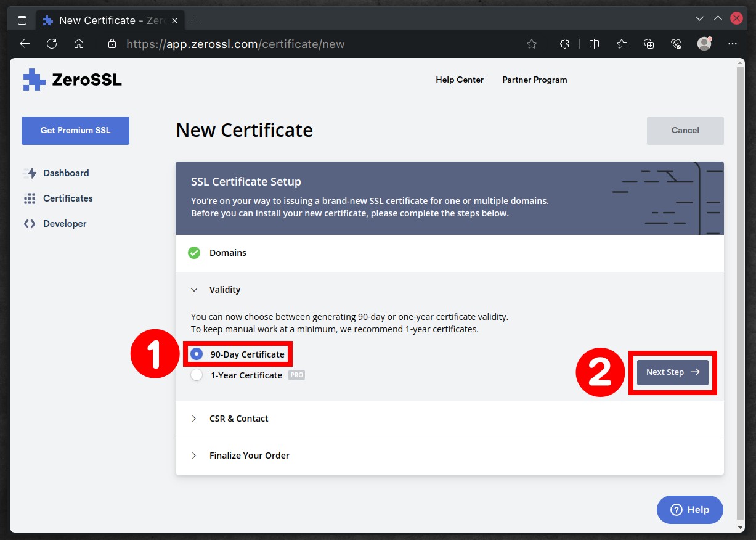This screenshot has width=756, height=540.
Task: Cancel the new certificate
Action: [x=685, y=131]
